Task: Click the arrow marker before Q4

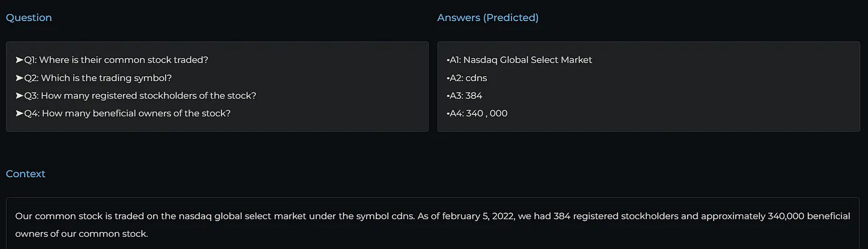Action: point(19,114)
